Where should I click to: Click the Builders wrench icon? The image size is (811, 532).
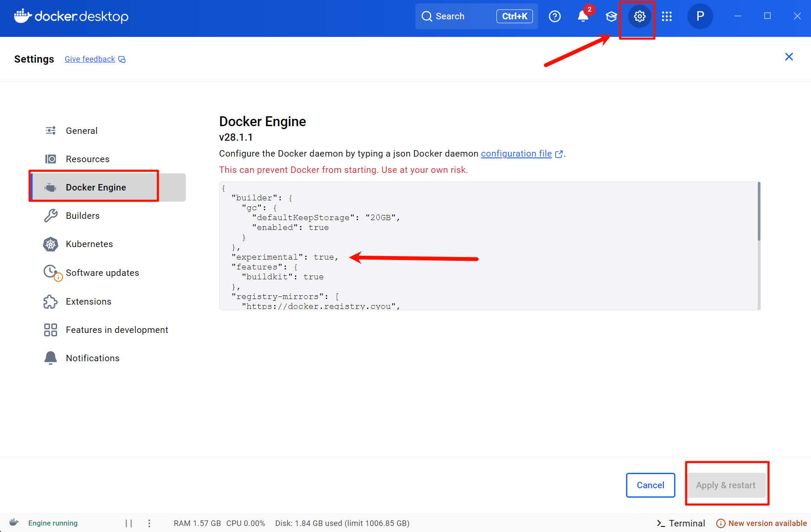pyautogui.click(x=51, y=215)
